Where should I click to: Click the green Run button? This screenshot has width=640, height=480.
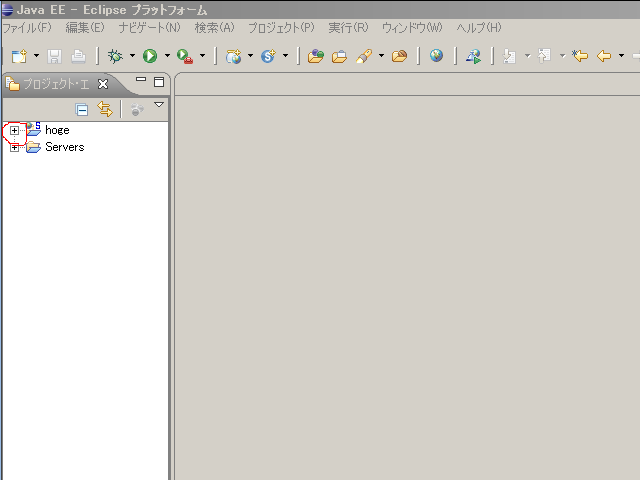[150, 56]
